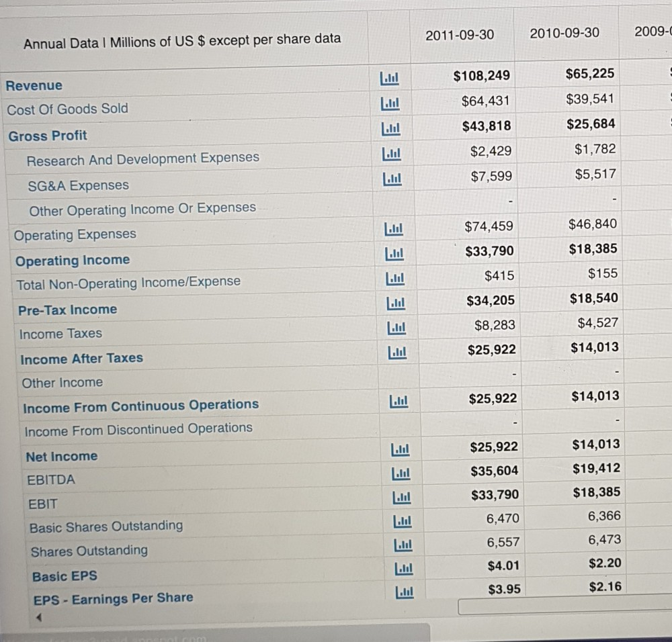The image size is (672, 642).
Task: Open the chart icon for Basic Shares Outstanding
Action: [x=403, y=521]
